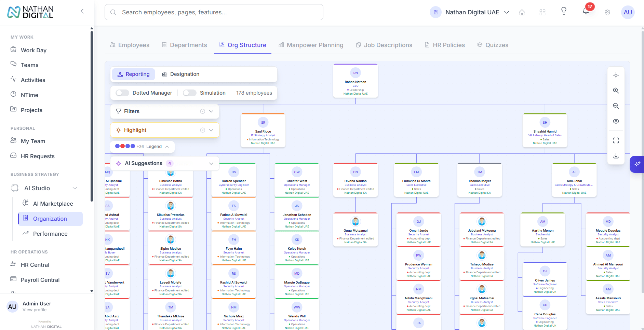Click the Projects sidebar icon
The height and width of the screenshot is (330, 644).
(x=13, y=109)
